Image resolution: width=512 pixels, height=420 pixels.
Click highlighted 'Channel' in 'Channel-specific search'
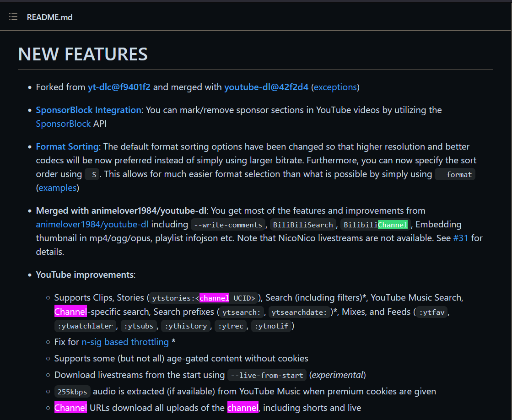[x=70, y=312]
